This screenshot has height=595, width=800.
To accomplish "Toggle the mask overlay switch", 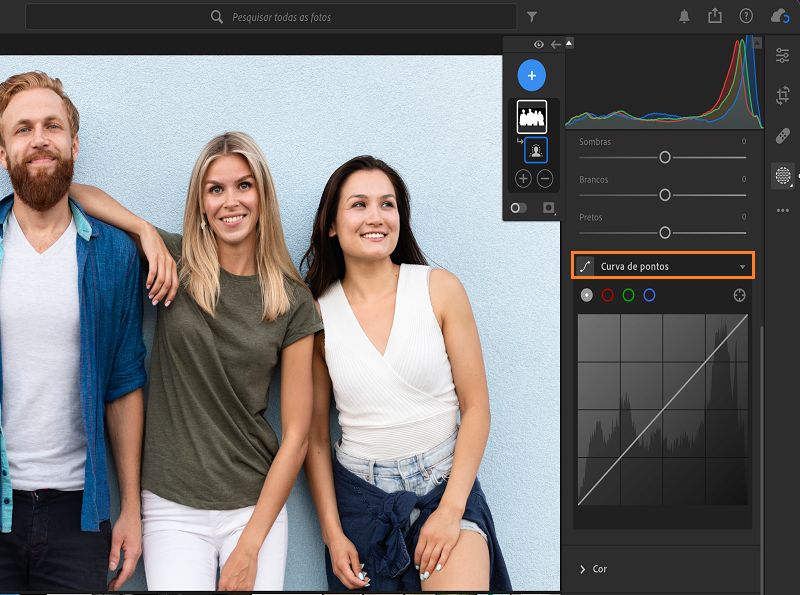I will click(x=518, y=208).
